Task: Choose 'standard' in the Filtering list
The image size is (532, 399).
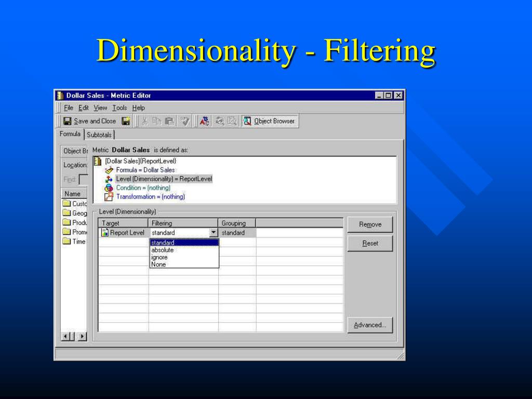Action: [184, 243]
